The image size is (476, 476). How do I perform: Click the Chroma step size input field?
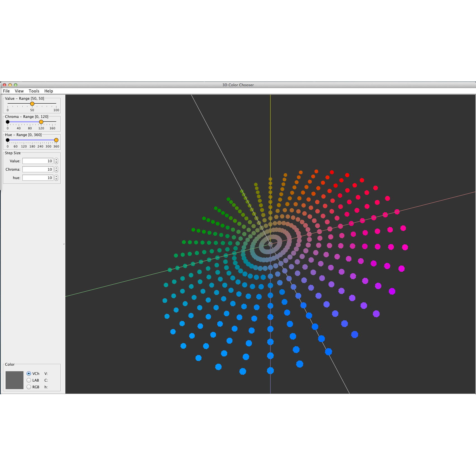pyautogui.click(x=38, y=169)
